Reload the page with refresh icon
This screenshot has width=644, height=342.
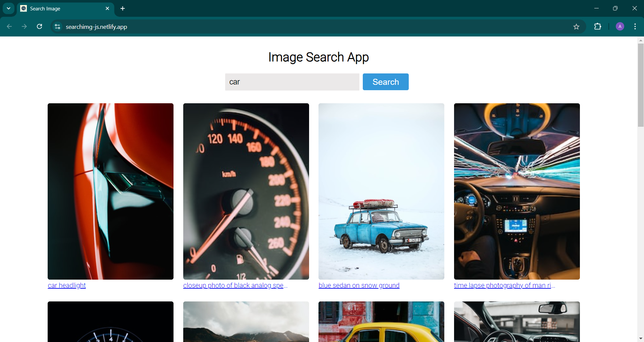(40, 26)
